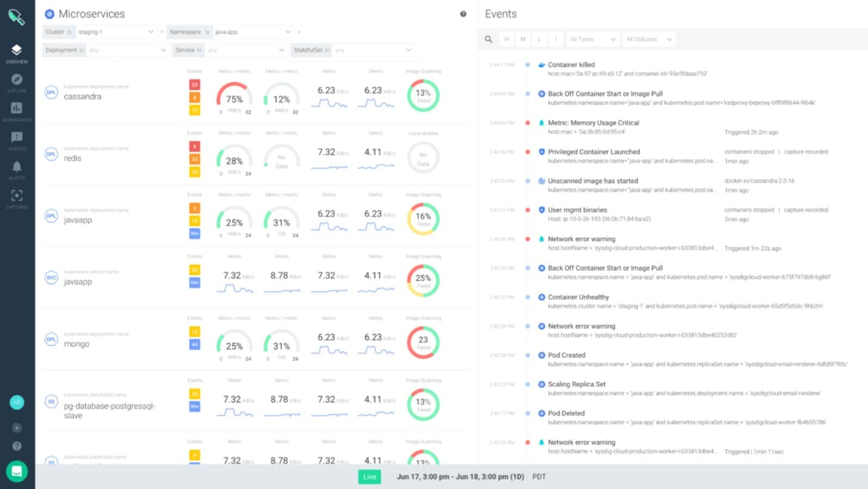This screenshot has width=868, height=489.
Task: Open the chat support bubble at bottom left
Action: coord(17,471)
